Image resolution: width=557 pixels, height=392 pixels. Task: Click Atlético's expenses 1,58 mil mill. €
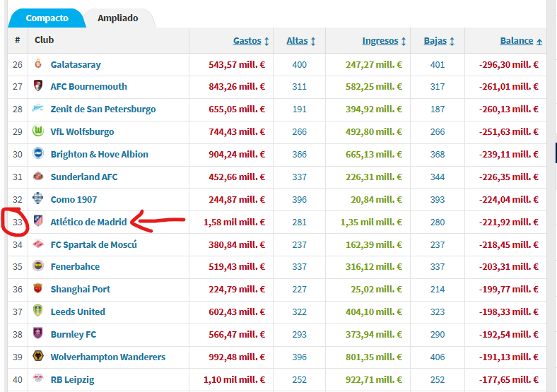234,222
